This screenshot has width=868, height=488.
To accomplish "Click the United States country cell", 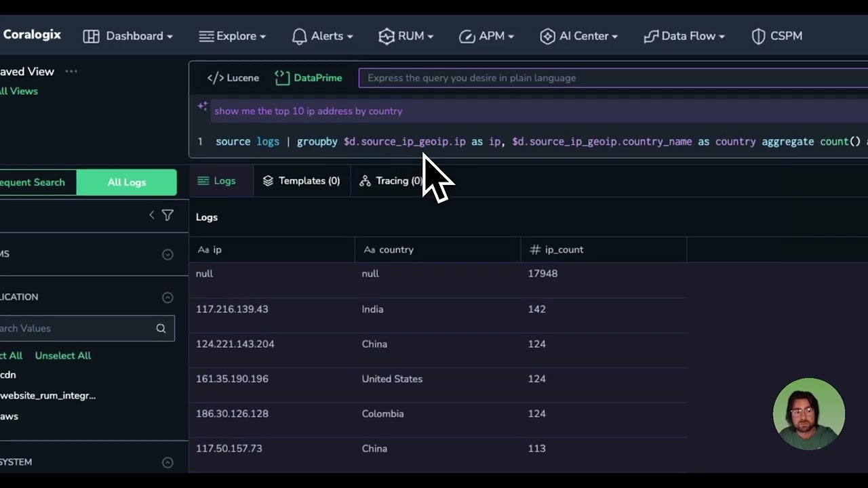I will coord(392,379).
